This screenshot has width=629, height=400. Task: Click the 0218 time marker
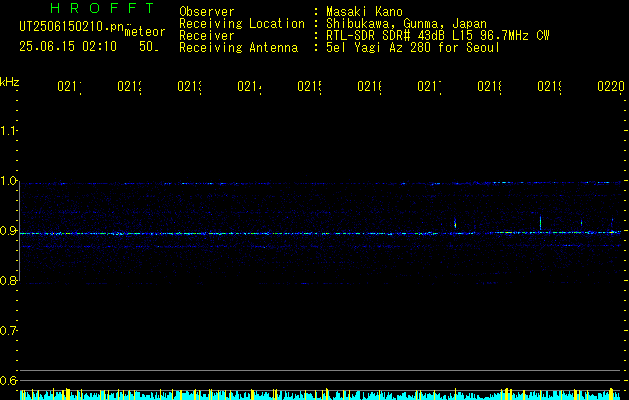(489, 86)
